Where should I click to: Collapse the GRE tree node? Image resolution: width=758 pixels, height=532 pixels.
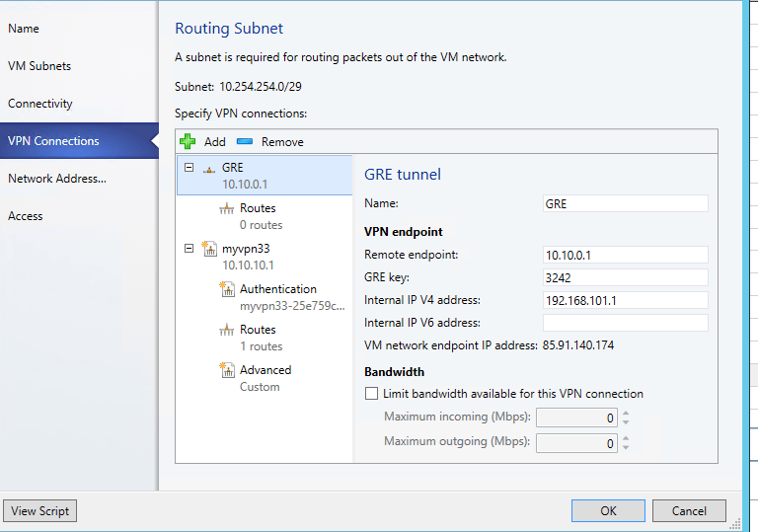[189, 168]
